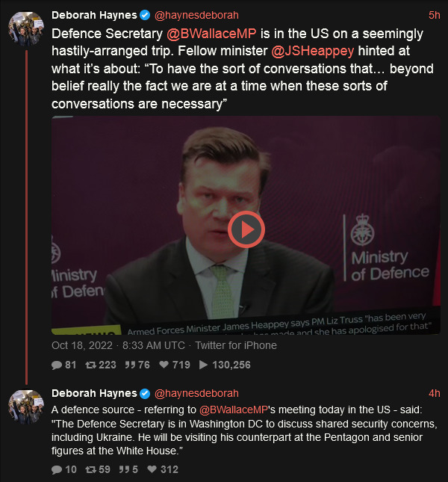This screenshot has width=448, height=482.
Task: Click profile avatar on second tweet
Action: [x=26, y=407]
